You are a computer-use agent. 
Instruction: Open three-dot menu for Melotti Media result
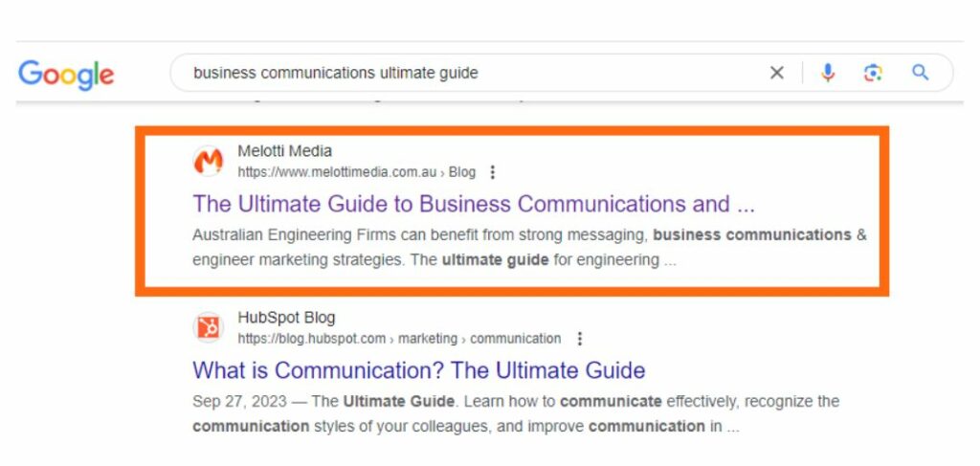point(493,172)
